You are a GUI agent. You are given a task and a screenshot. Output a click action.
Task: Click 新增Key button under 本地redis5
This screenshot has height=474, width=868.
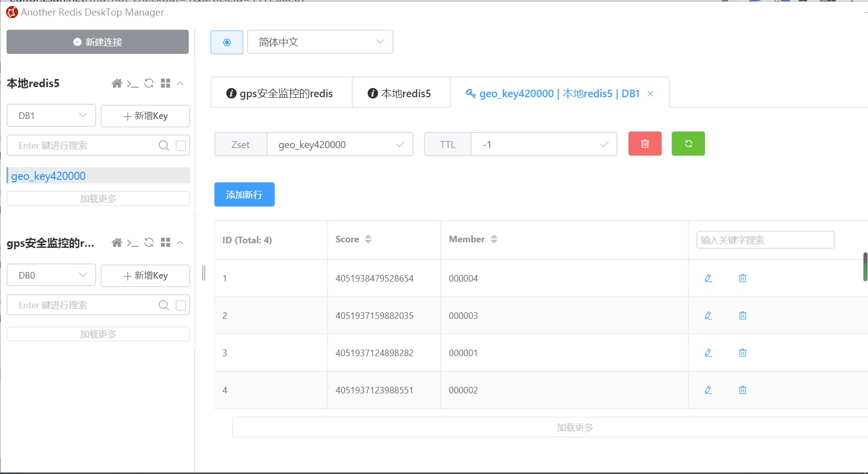(145, 116)
